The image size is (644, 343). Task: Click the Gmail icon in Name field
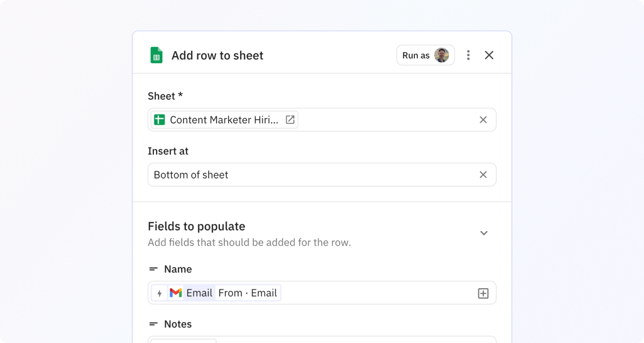176,293
